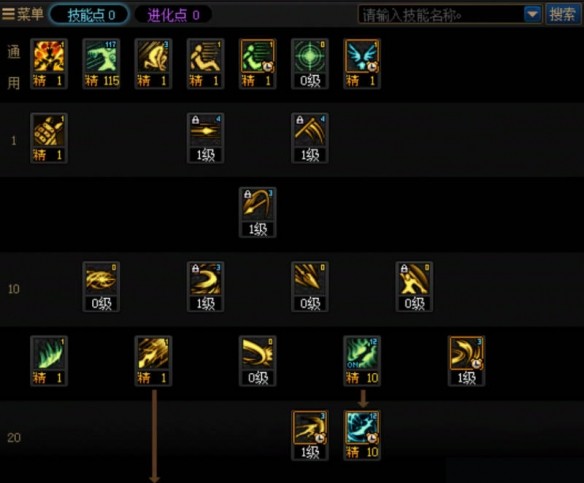Focus the skill name search input field

(441, 15)
